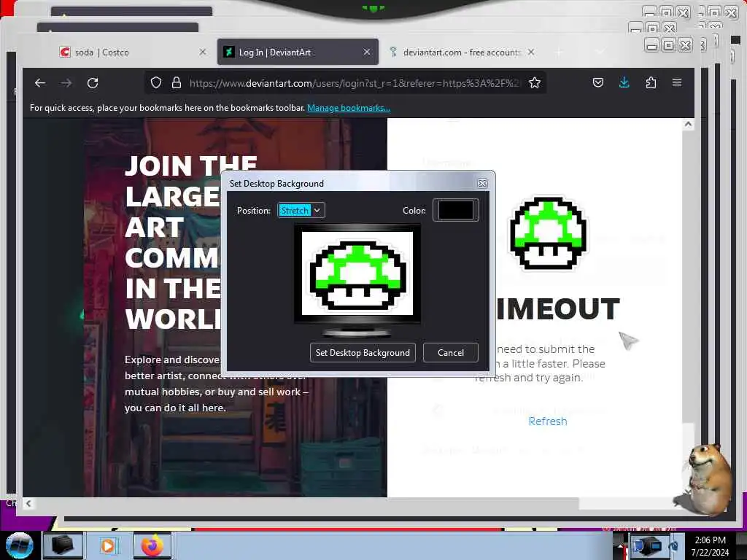Open the black Color swatch picker

[455, 210]
